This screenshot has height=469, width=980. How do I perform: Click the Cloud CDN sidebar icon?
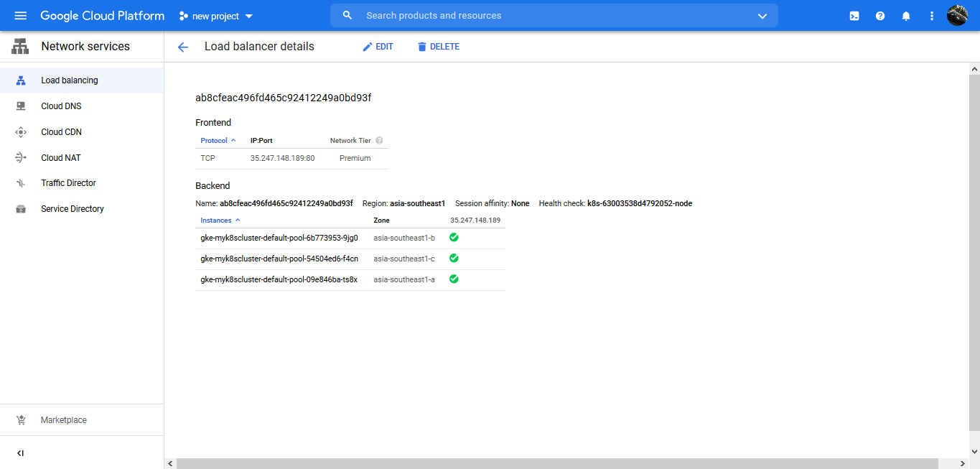21,132
